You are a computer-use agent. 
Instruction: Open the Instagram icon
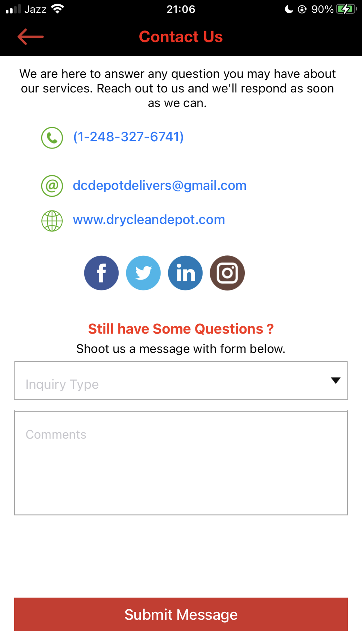click(x=227, y=273)
